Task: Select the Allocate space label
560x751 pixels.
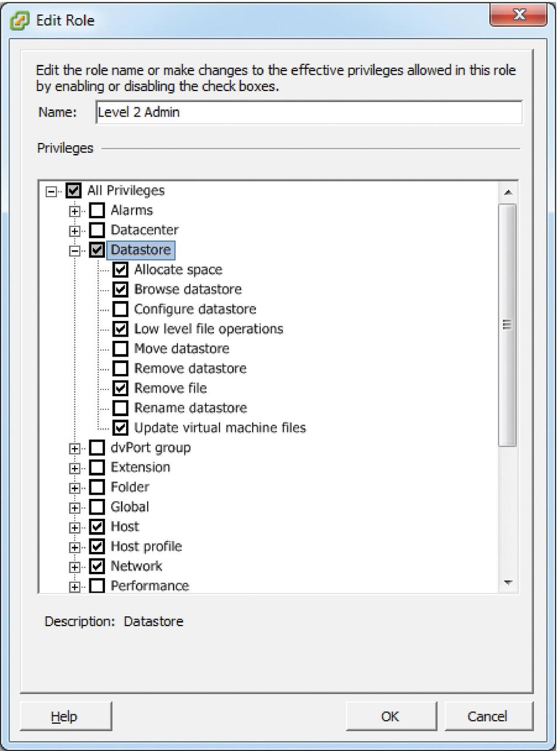Action: click(x=178, y=270)
